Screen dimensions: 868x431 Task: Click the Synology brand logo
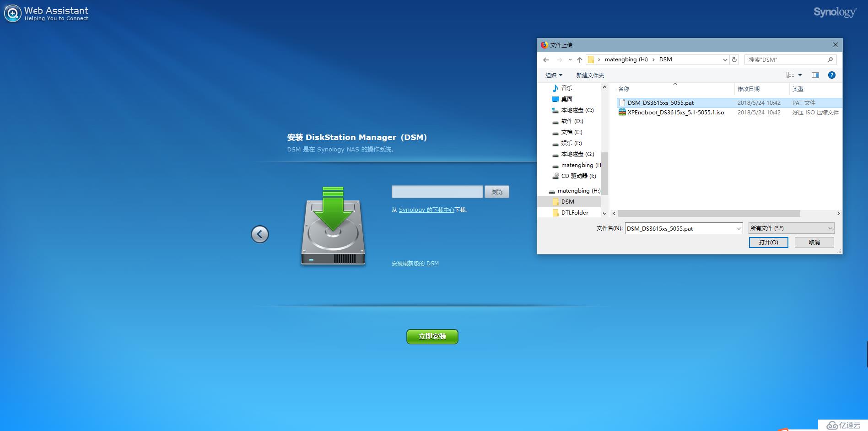[x=835, y=12]
